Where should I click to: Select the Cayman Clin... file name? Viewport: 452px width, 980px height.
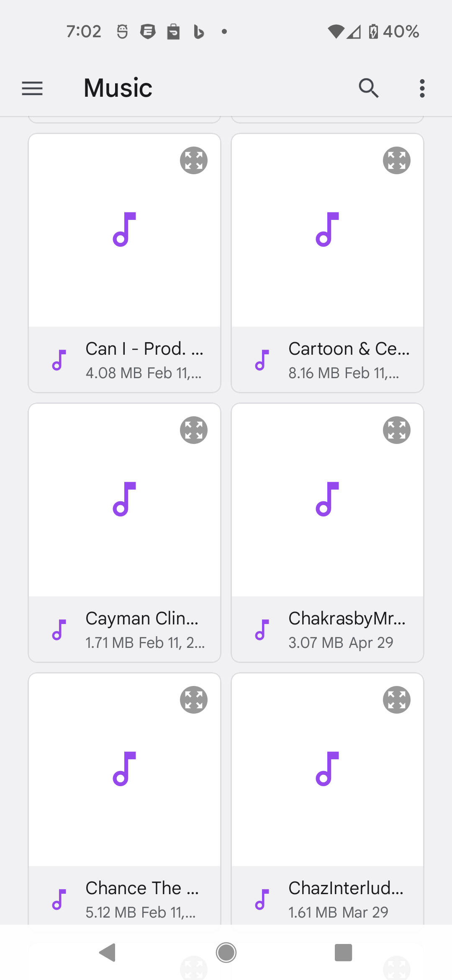pyautogui.click(x=142, y=618)
